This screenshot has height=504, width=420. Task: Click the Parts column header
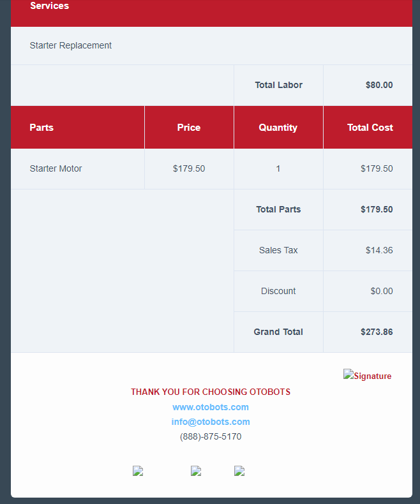(41, 128)
